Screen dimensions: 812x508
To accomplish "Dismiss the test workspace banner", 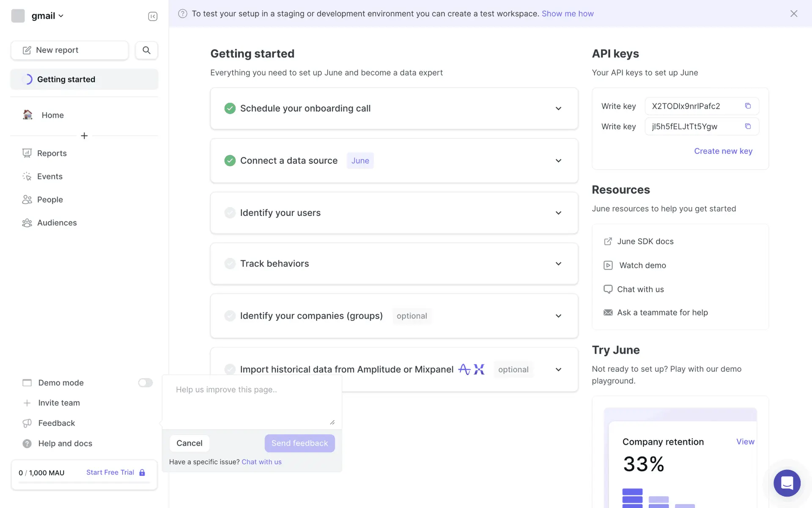I will point(793,14).
